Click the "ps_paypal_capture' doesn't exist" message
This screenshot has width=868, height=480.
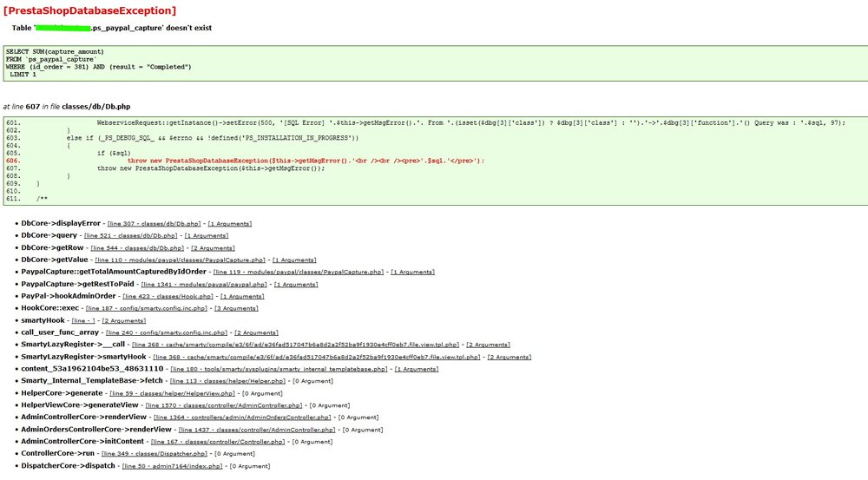pos(152,29)
